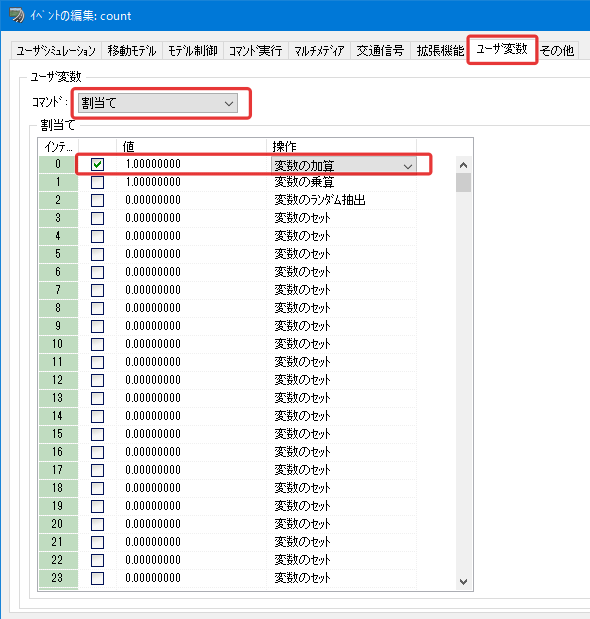
Task: Open the マルチメディア tab
Action: 319,51
